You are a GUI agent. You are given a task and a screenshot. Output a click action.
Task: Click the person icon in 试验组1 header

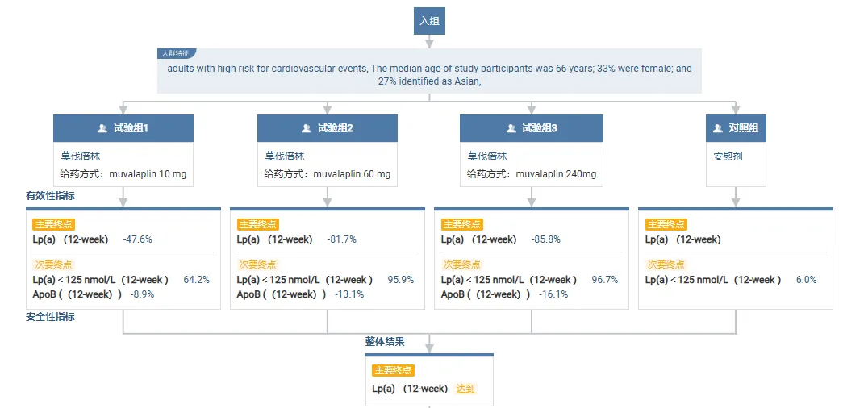pyautogui.click(x=102, y=128)
